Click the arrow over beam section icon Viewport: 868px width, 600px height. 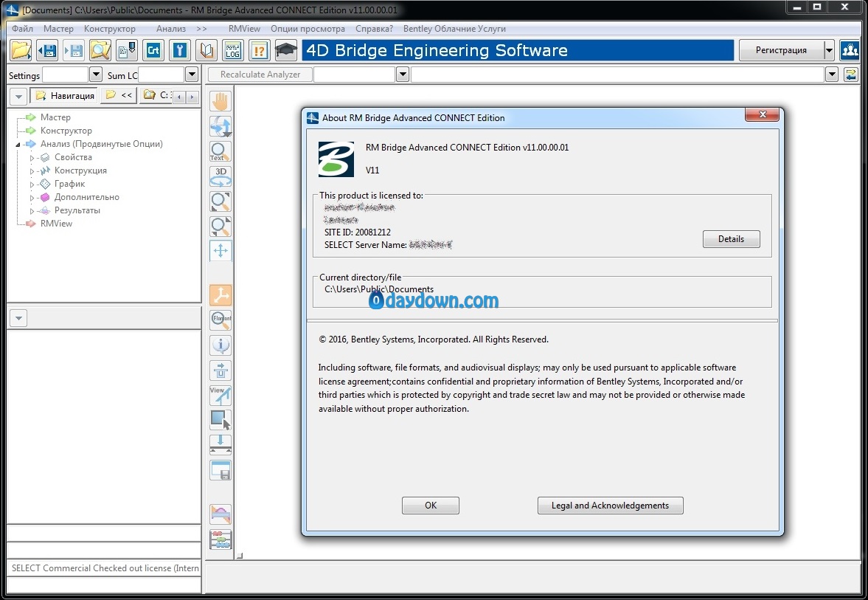pyautogui.click(x=221, y=370)
